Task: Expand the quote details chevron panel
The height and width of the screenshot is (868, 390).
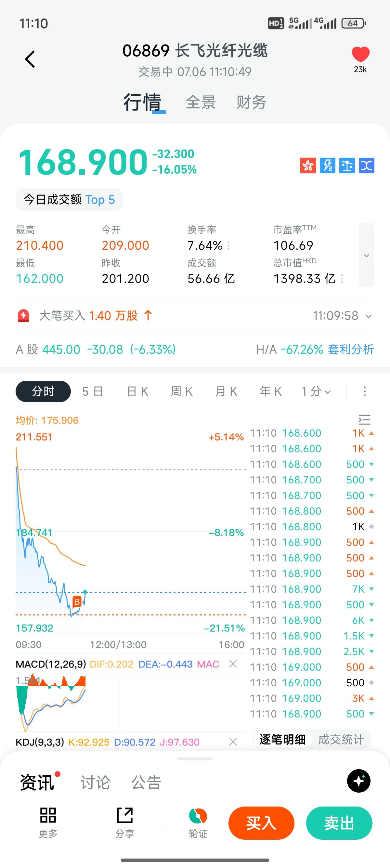Action: tap(366, 255)
